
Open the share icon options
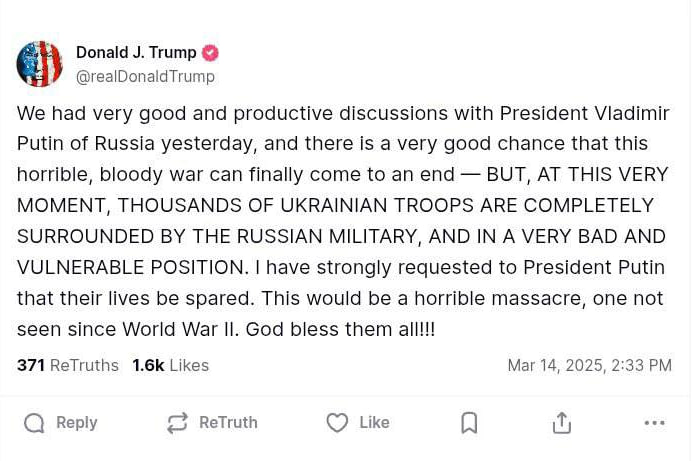click(562, 423)
